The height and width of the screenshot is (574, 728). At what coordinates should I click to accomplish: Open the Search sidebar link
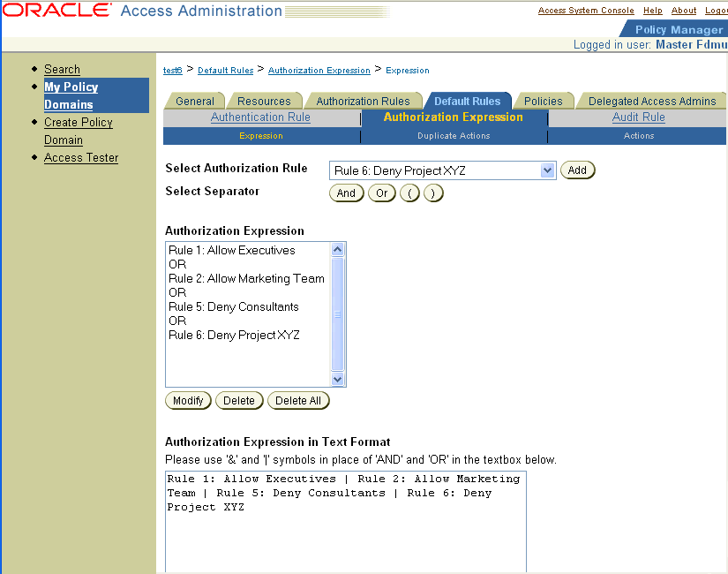[63, 69]
